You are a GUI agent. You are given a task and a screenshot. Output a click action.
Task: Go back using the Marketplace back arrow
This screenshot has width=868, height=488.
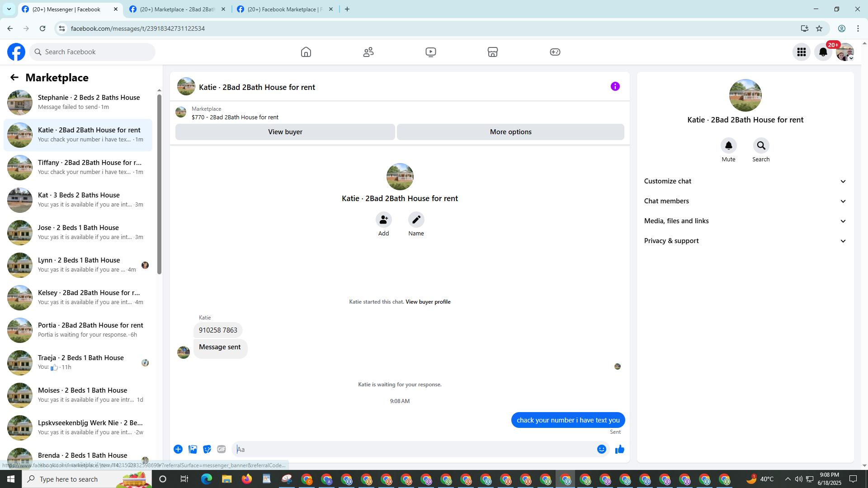point(14,77)
